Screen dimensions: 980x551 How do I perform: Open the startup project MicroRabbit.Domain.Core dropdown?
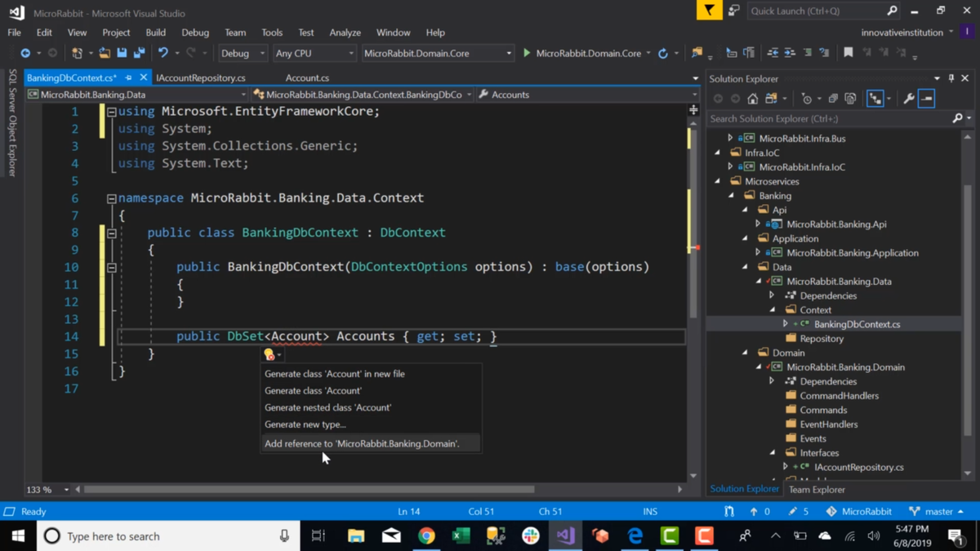pos(437,53)
